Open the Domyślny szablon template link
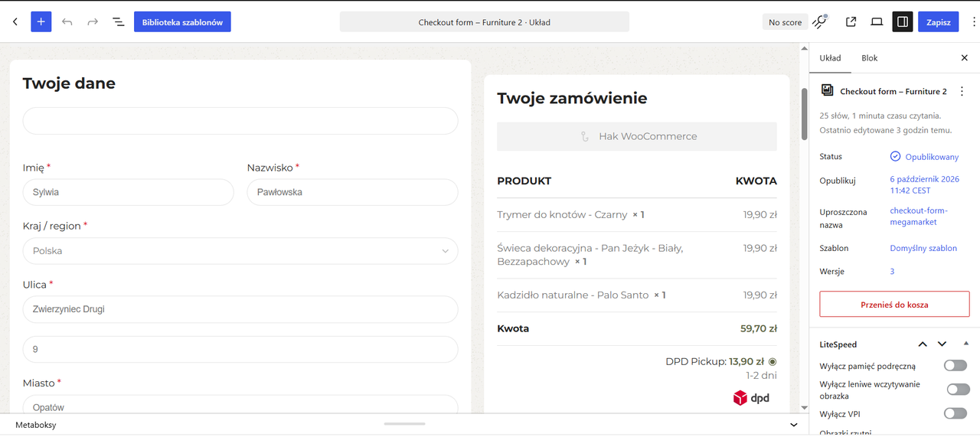 pyautogui.click(x=923, y=248)
